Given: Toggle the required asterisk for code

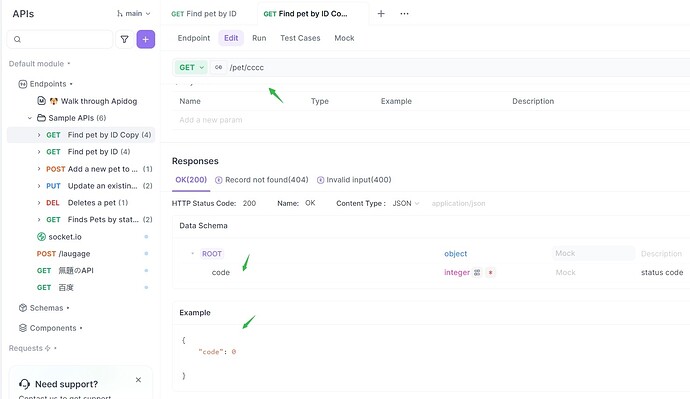Looking at the screenshot, I should (x=490, y=273).
